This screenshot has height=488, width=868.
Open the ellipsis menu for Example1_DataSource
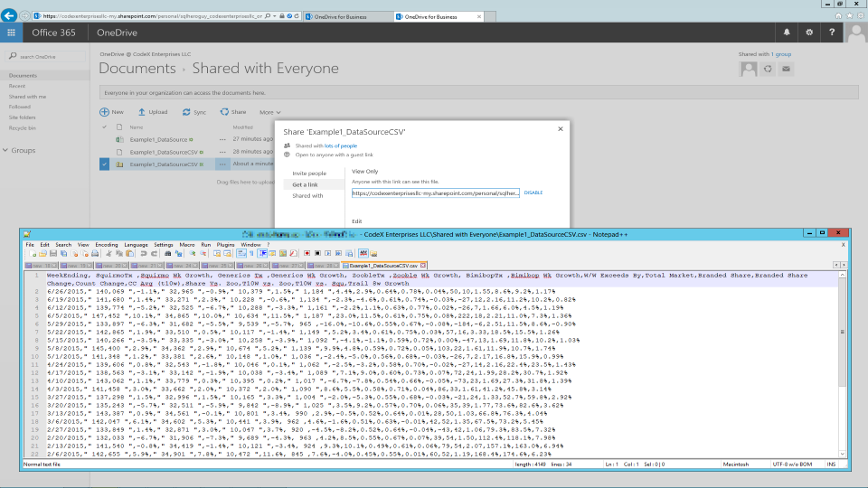(222, 139)
